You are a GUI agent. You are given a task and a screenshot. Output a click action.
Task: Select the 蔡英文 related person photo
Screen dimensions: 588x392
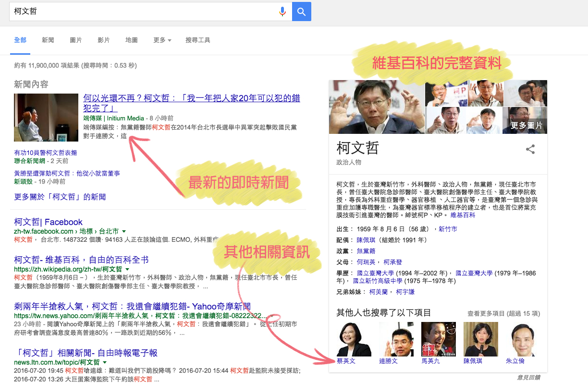(x=354, y=339)
